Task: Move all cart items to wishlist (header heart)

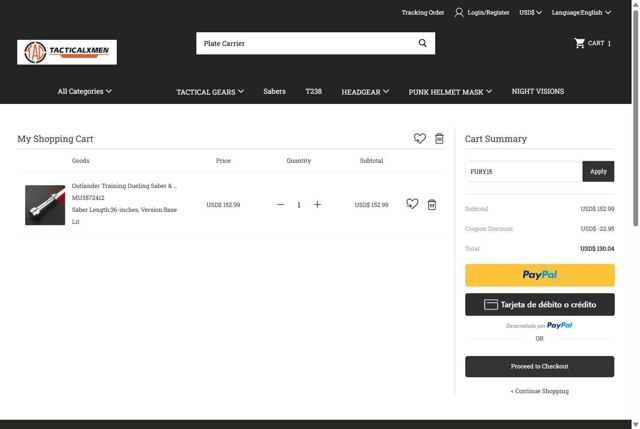Action: (420, 139)
